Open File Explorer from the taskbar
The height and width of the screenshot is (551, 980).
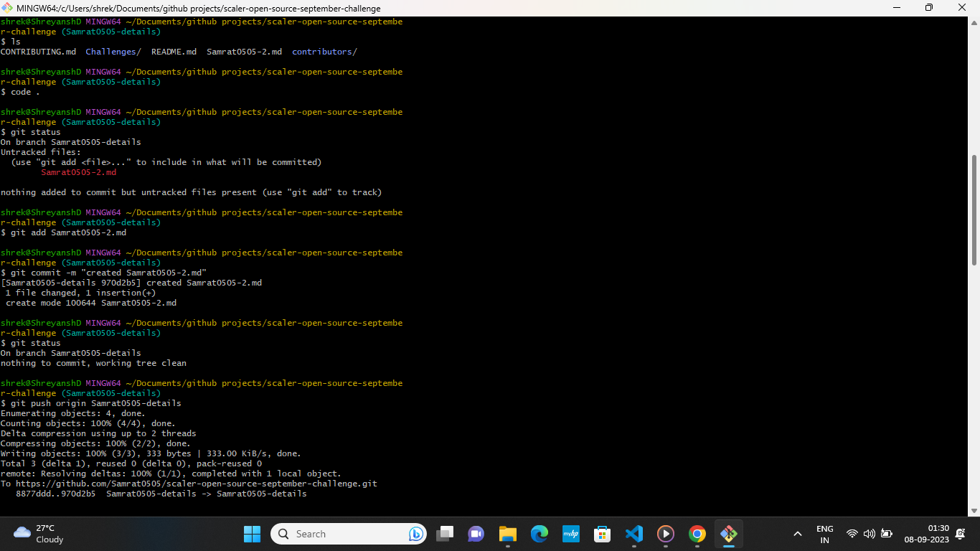pyautogui.click(x=507, y=534)
